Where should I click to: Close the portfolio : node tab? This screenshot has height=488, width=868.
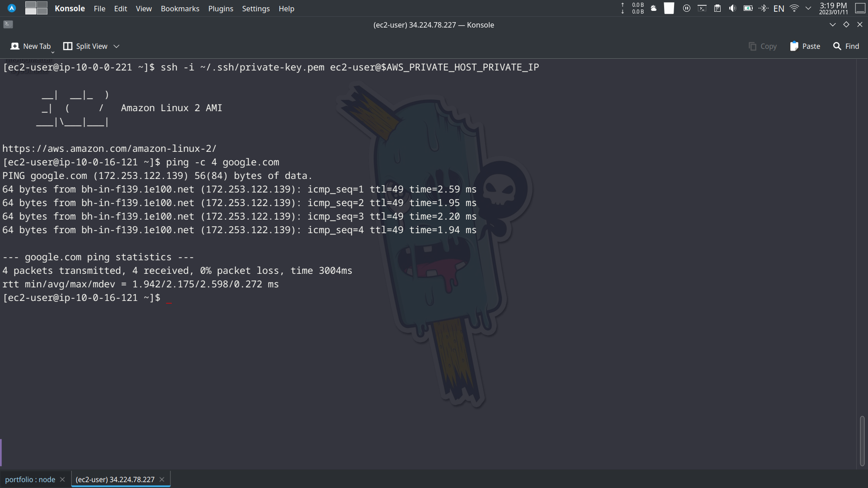tap(62, 479)
